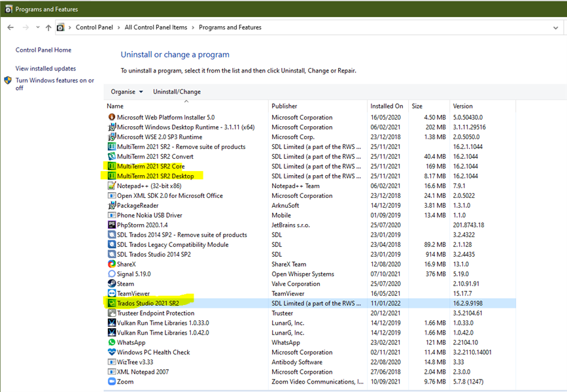
Task: Go up one level with Up arrow
Action: [x=48, y=27]
